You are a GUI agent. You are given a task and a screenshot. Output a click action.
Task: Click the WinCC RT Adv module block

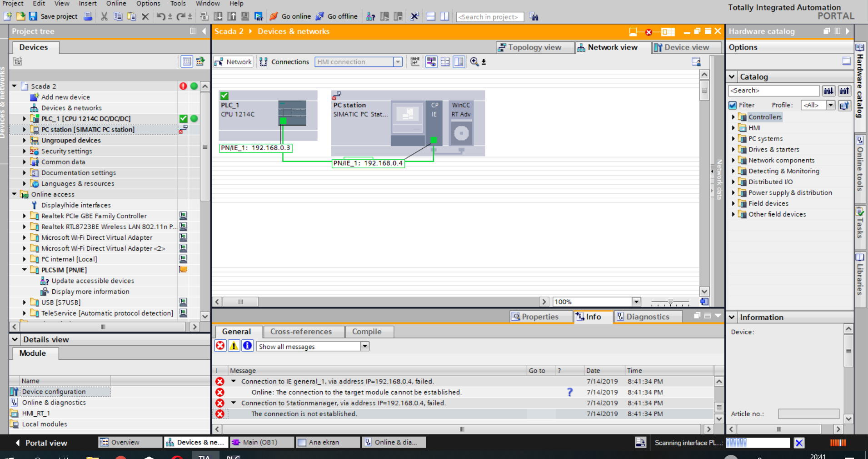click(461, 123)
